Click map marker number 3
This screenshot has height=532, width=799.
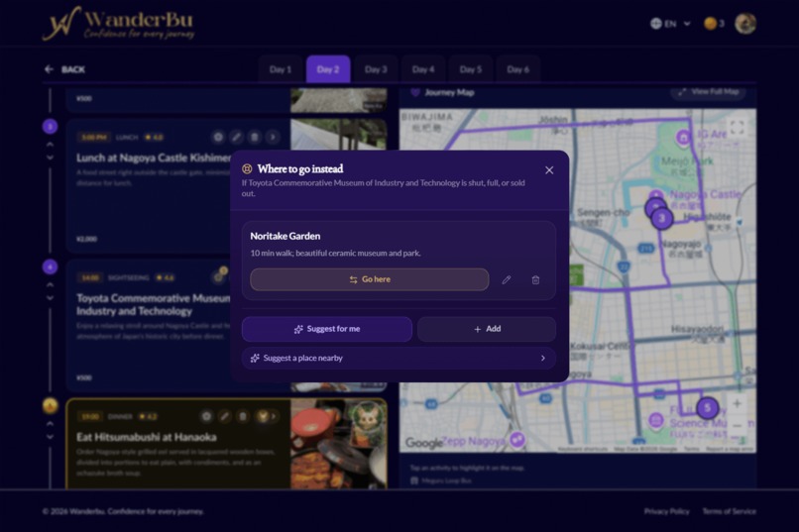662,218
